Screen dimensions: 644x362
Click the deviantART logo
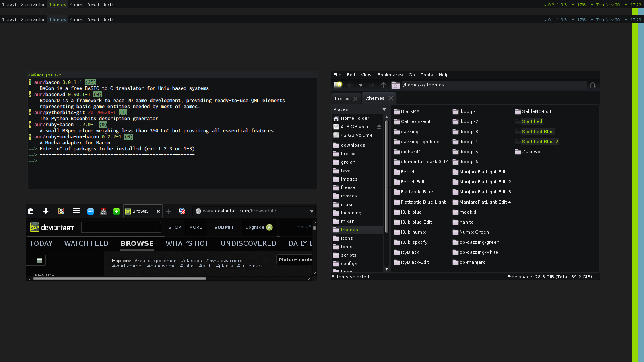[x=52, y=228]
